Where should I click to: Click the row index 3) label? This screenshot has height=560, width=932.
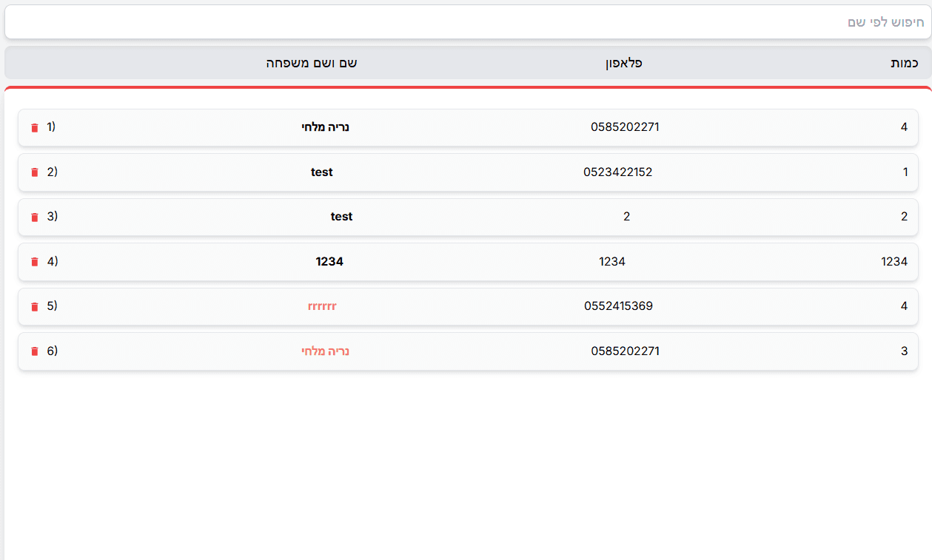(52, 216)
